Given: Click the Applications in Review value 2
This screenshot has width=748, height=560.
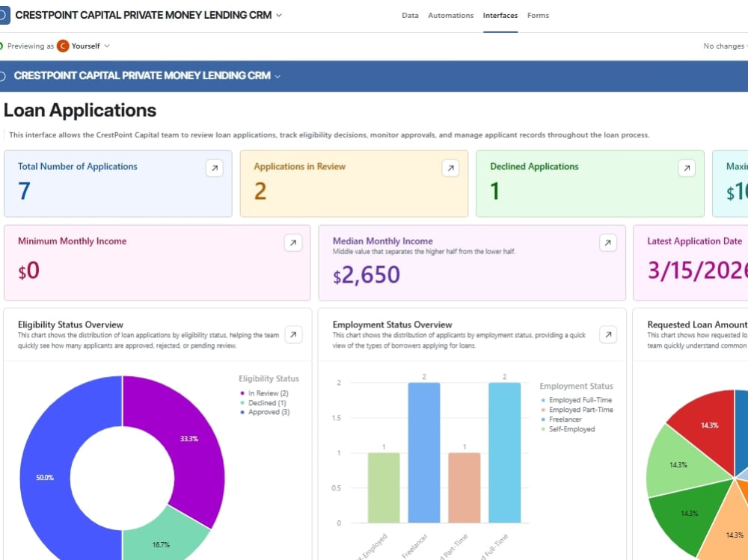Looking at the screenshot, I should click(260, 191).
